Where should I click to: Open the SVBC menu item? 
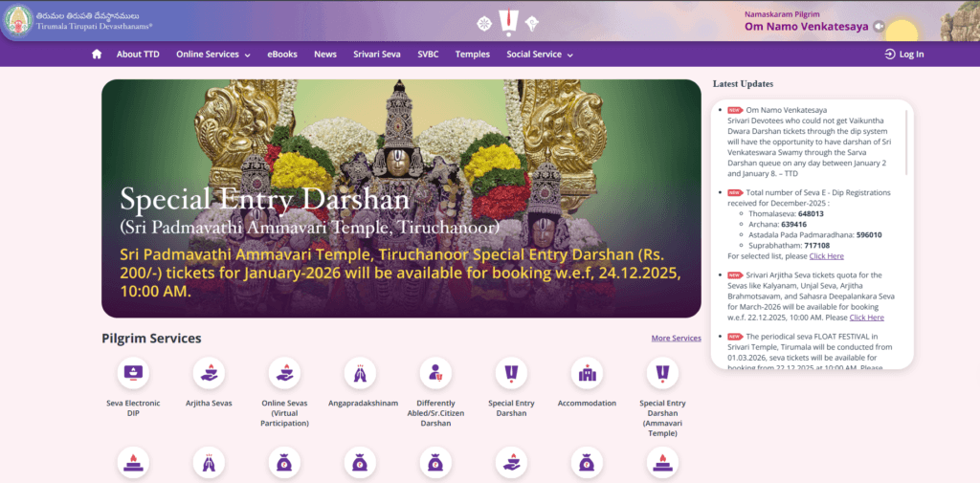428,55
